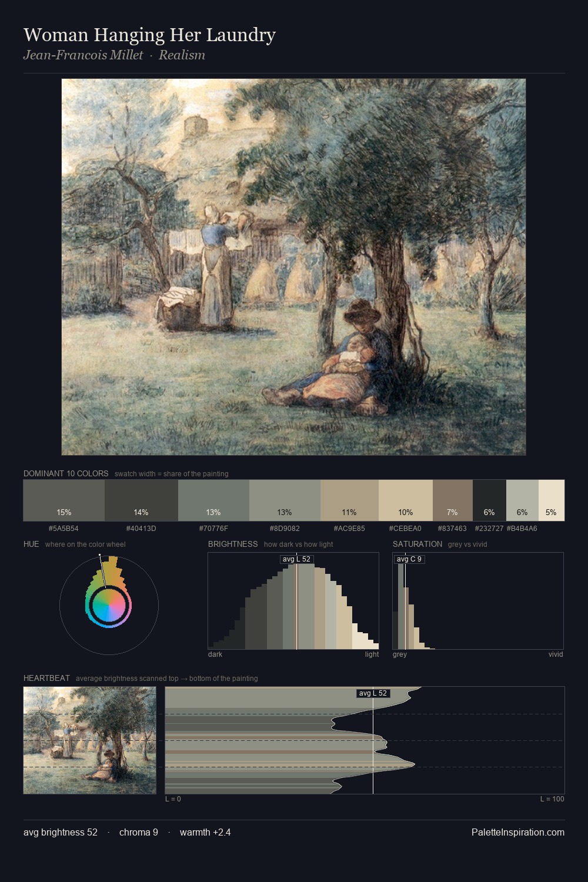Click the footer warmth +2.4 stat

(205, 833)
